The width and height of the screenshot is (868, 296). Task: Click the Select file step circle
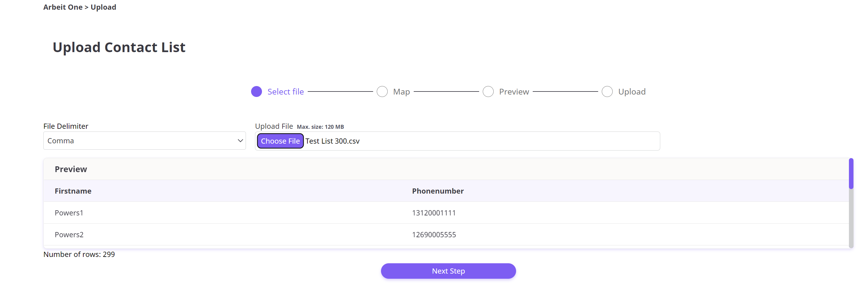[x=257, y=92]
